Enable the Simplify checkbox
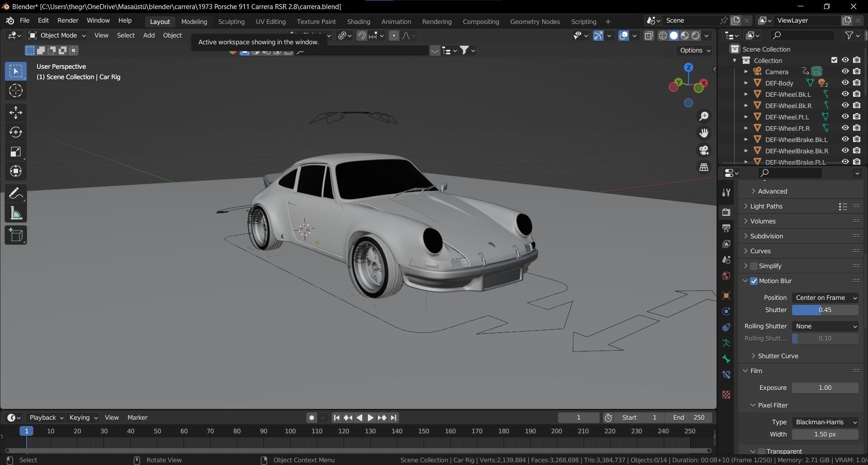The width and height of the screenshot is (868, 465). (754, 266)
